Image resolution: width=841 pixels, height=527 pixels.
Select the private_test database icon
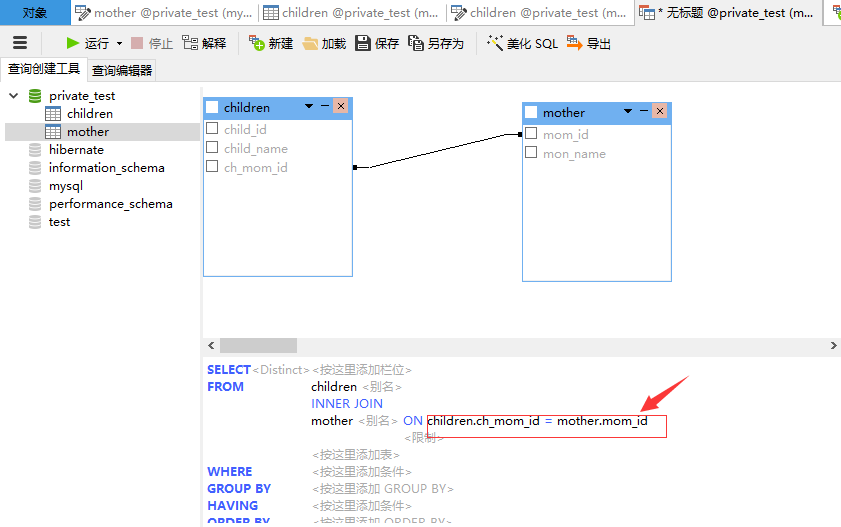[x=35, y=96]
